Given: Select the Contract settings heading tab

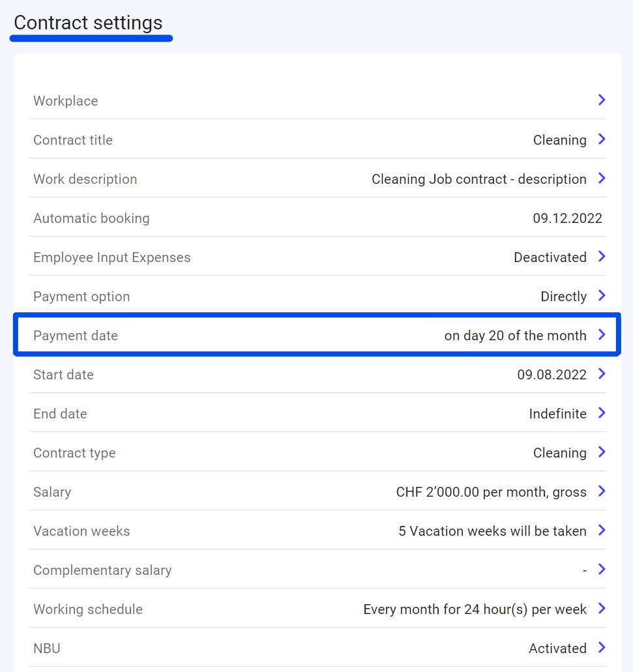Looking at the screenshot, I should tap(88, 23).
